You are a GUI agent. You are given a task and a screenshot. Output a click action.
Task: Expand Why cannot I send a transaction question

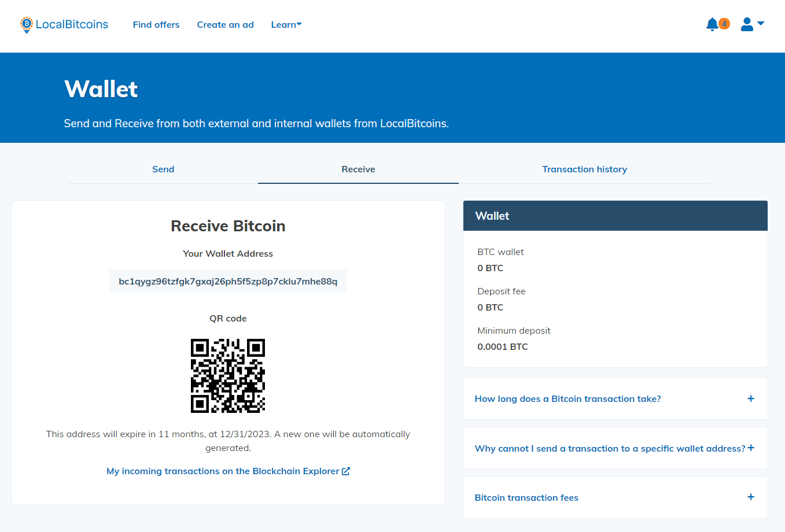tap(616, 448)
